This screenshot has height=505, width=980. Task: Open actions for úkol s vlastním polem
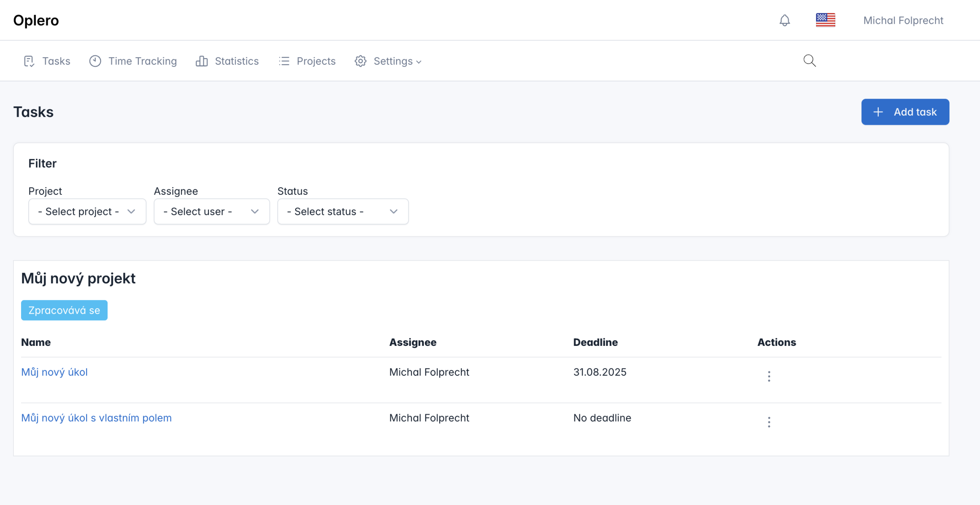tap(769, 422)
